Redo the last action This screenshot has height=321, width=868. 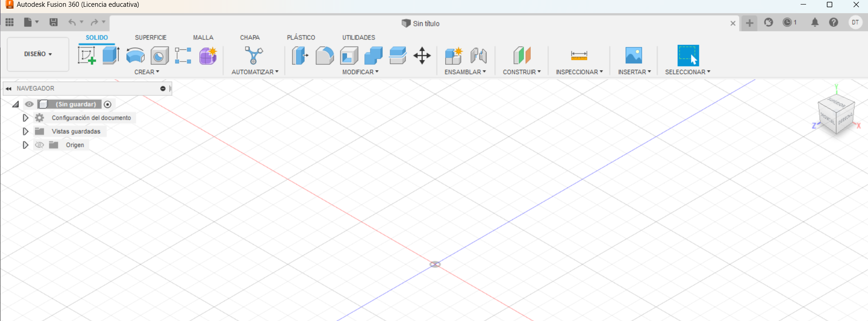(94, 22)
